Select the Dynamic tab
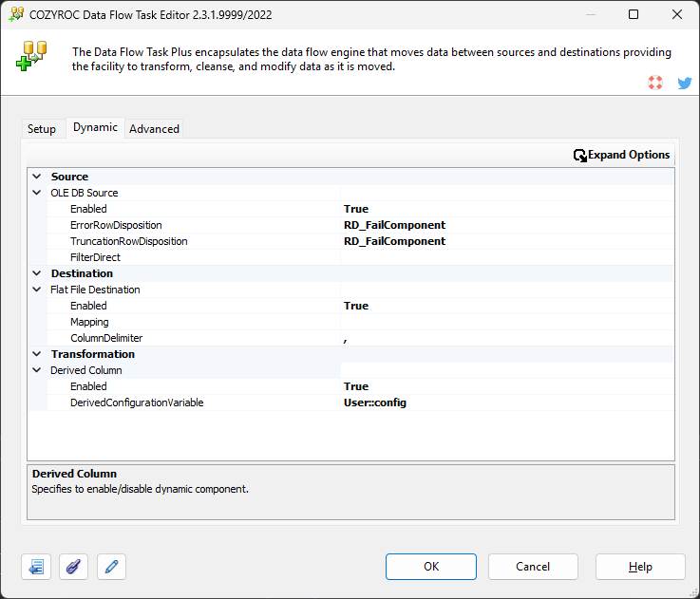 tap(95, 127)
